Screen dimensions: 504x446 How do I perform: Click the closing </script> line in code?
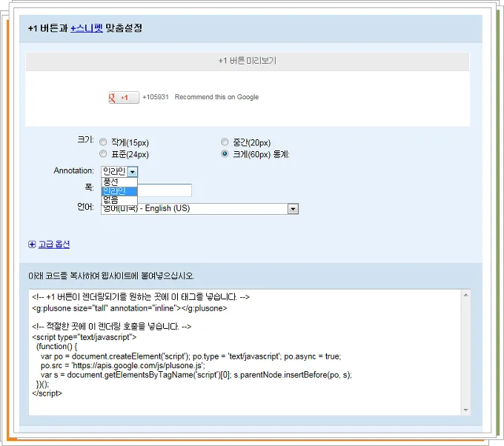47,393
